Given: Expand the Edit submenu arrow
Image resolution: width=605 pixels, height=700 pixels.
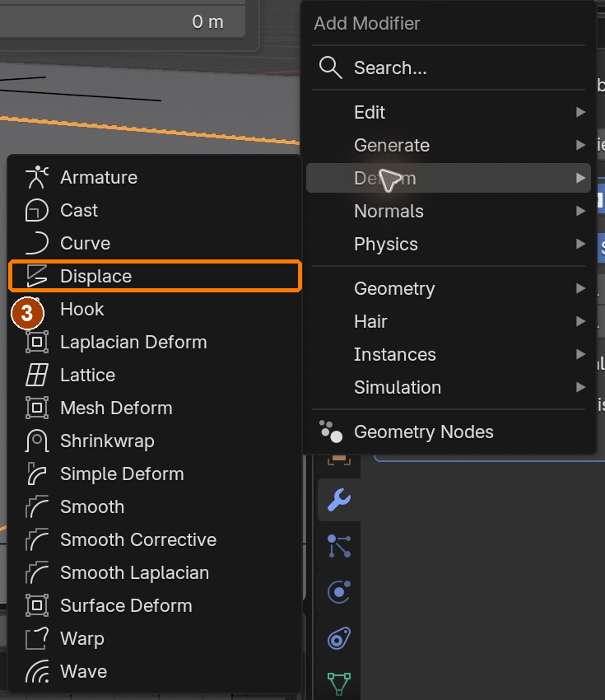Looking at the screenshot, I should 580,112.
